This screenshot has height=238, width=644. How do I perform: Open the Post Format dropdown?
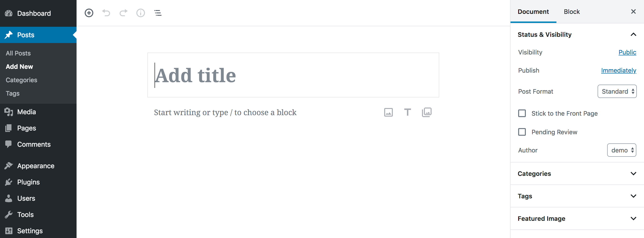[617, 92]
